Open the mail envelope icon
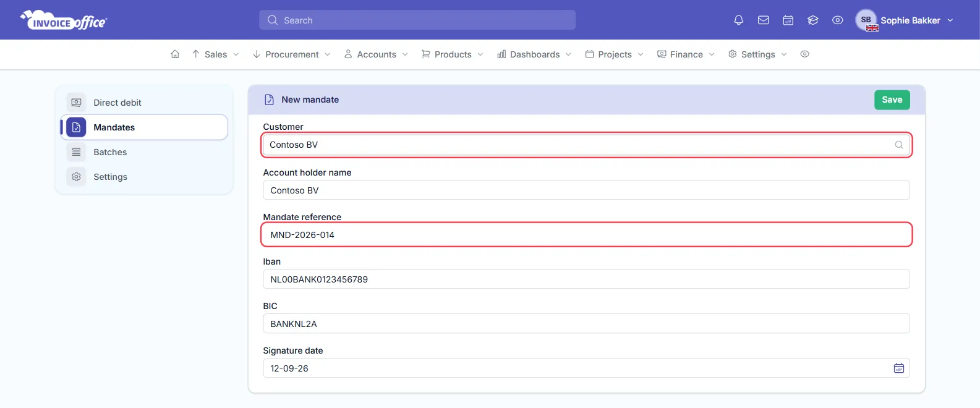 pos(763,20)
